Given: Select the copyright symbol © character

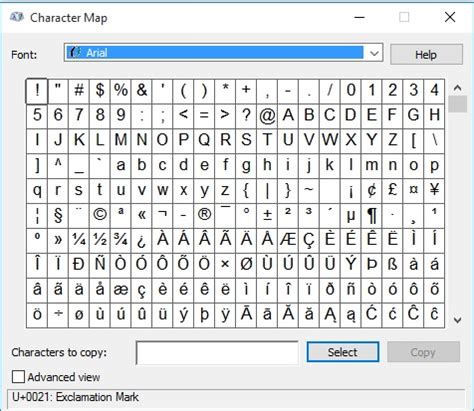Looking at the screenshot, I should (100, 216).
